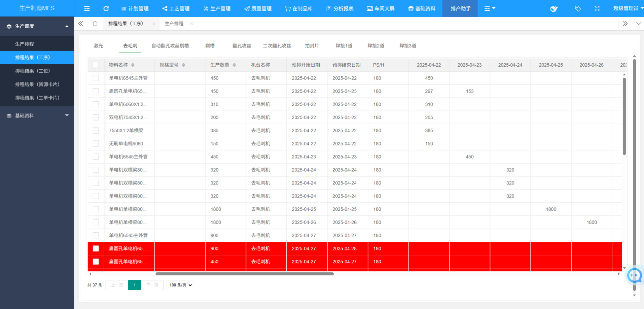Click the theme icon beside tag
644x309 pixels.
tap(554, 9)
